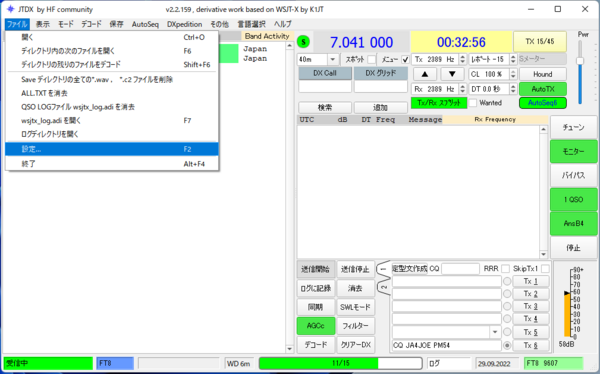Viewport: 600px width, 374px height.
Task: Click the up arrow frequency button
Action: point(424,74)
